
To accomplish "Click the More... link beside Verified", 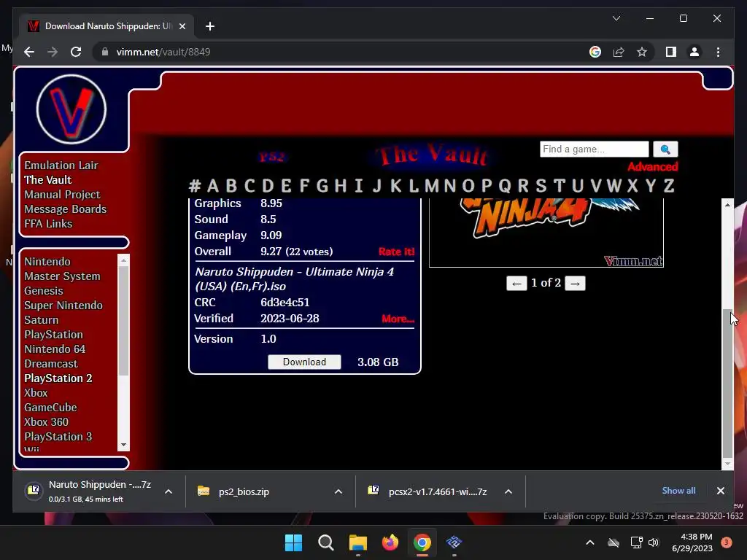I will [x=398, y=319].
